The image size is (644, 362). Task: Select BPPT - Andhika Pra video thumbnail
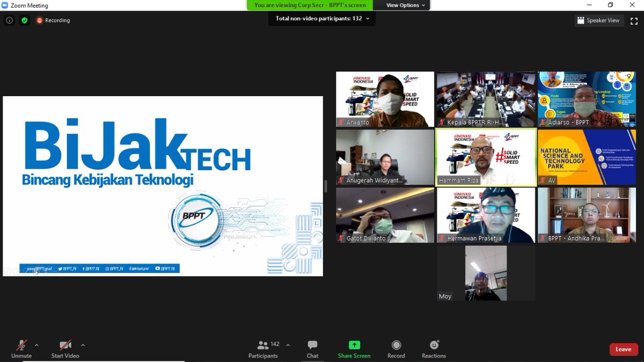(587, 215)
